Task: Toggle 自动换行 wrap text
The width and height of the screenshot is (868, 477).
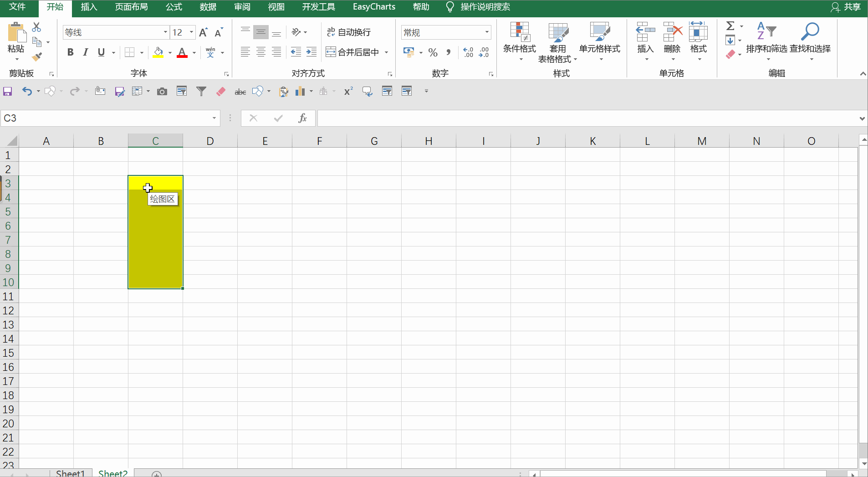Action: [349, 32]
